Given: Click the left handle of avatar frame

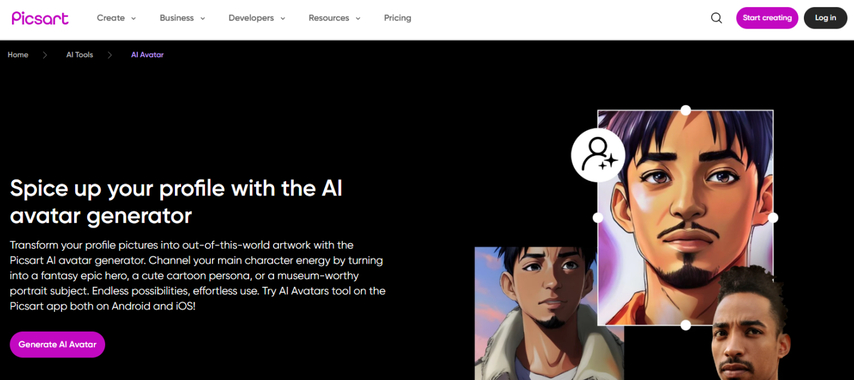Looking at the screenshot, I should (597, 218).
